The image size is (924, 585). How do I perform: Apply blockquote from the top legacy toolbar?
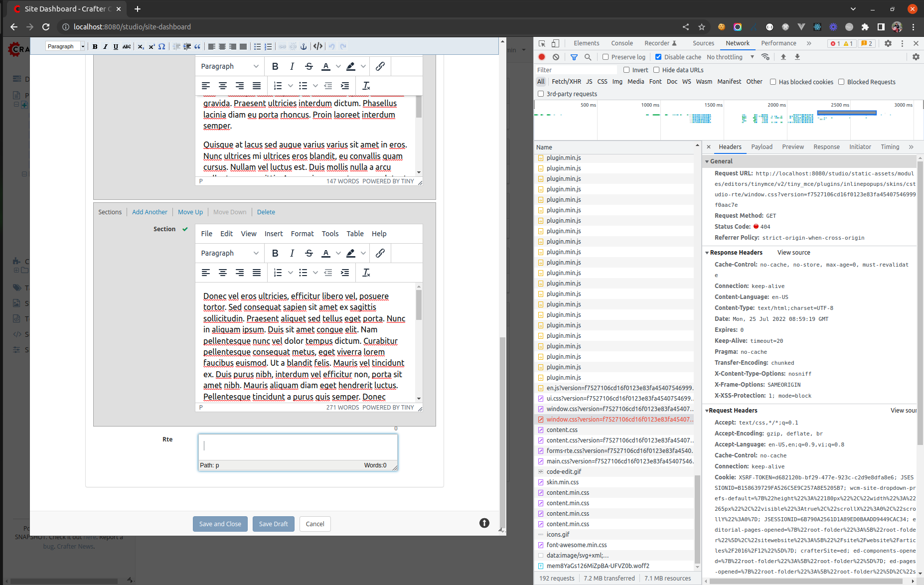click(197, 46)
